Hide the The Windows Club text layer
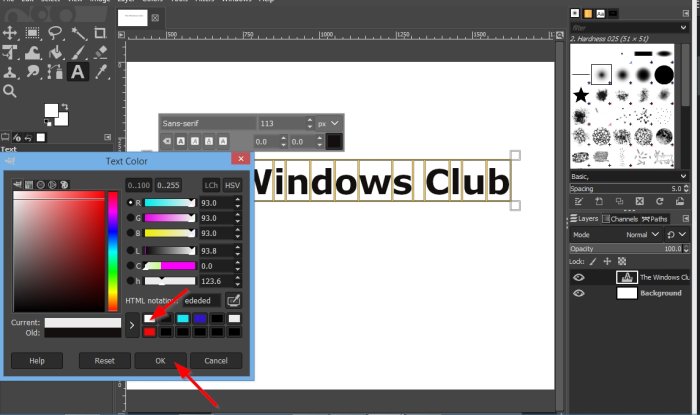 click(579, 278)
